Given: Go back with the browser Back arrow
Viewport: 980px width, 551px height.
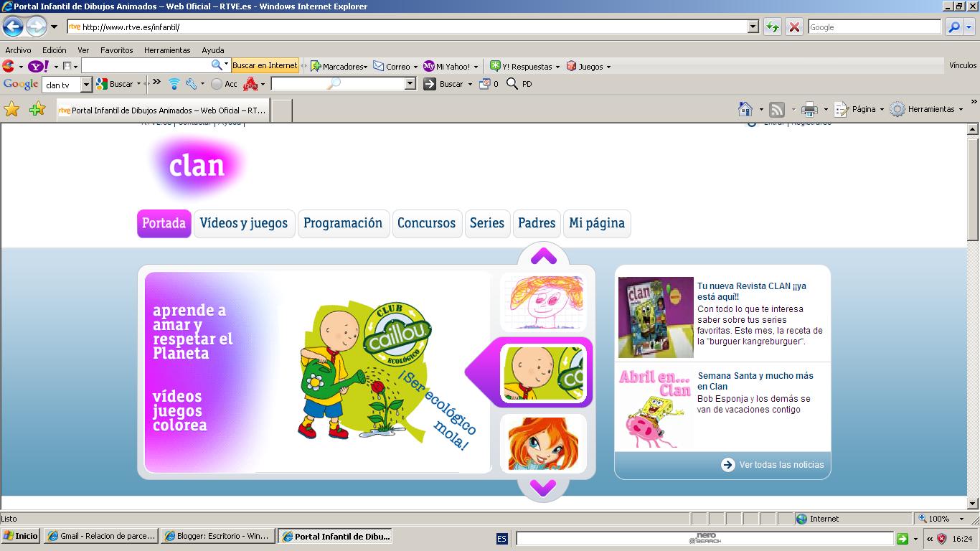Looking at the screenshot, I should (13, 27).
